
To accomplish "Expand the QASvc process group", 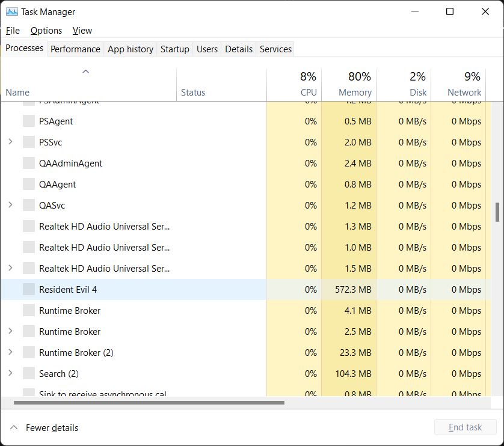I will [10, 206].
